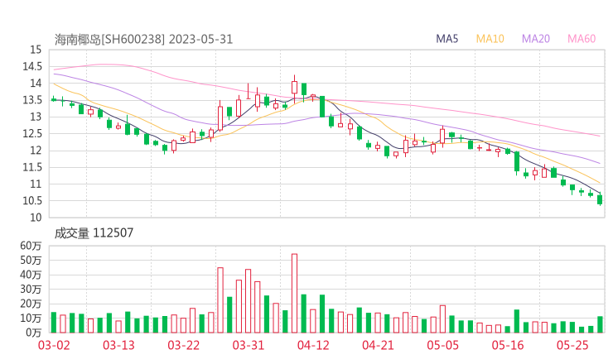Click the 03-22 date label

[183, 345]
